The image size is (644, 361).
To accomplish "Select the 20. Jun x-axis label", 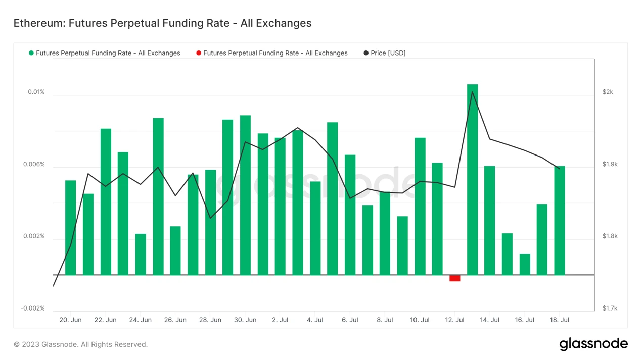I will click(x=70, y=320).
